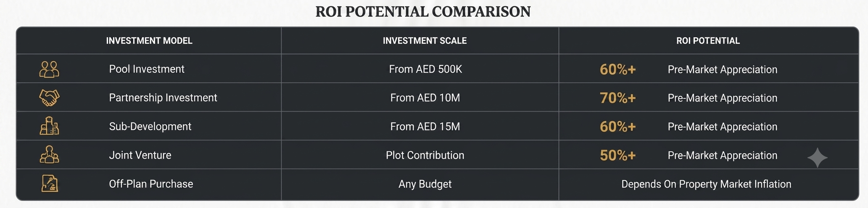Click the four-point star sparkle icon

(817, 158)
